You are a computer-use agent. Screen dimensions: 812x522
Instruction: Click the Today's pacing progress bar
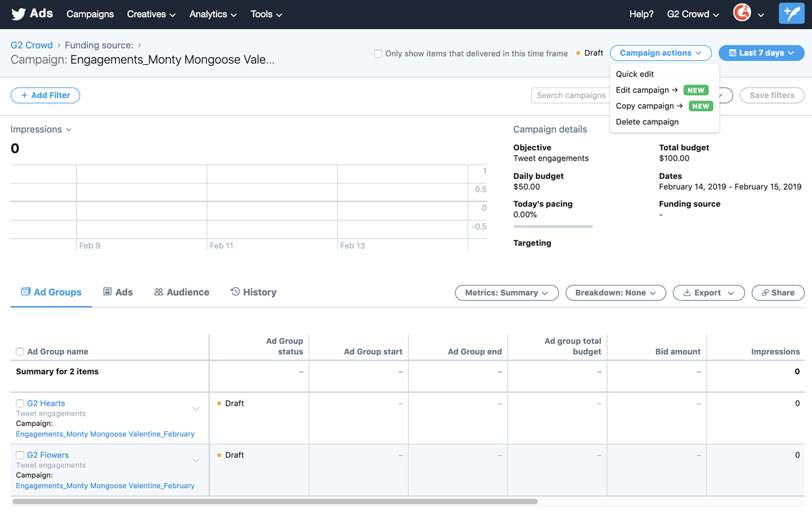tap(553, 226)
